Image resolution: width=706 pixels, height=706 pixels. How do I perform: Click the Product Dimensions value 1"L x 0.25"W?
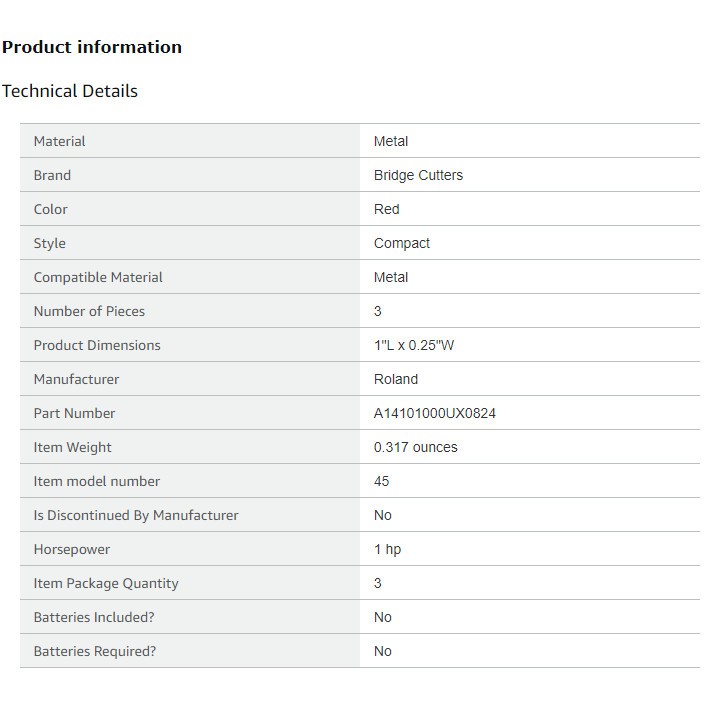(x=415, y=345)
